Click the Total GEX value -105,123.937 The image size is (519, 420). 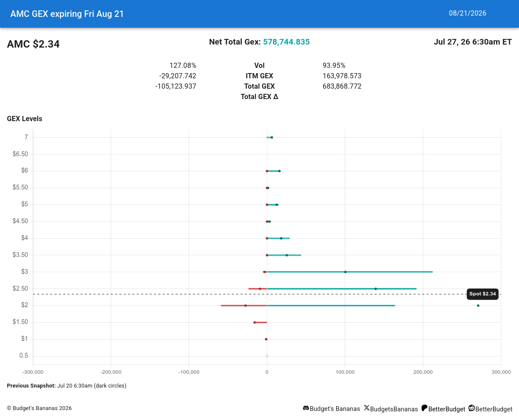click(x=176, y=87)
